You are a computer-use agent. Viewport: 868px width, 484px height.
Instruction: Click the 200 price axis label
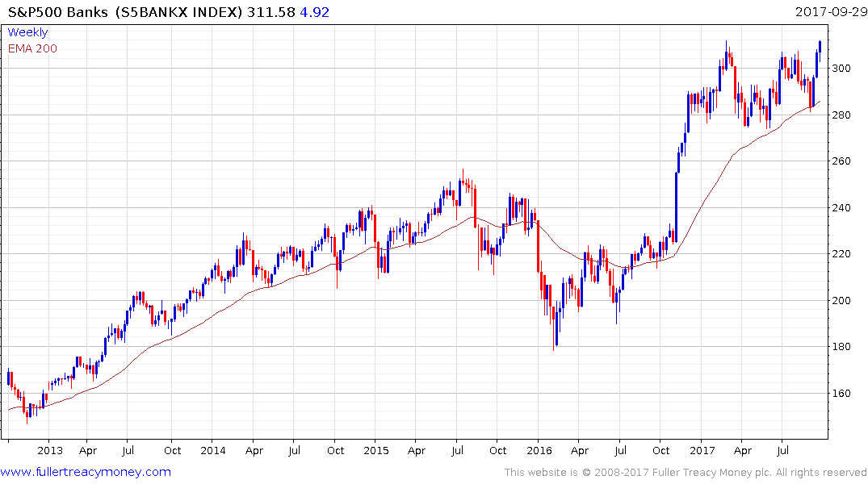point(841,300)
